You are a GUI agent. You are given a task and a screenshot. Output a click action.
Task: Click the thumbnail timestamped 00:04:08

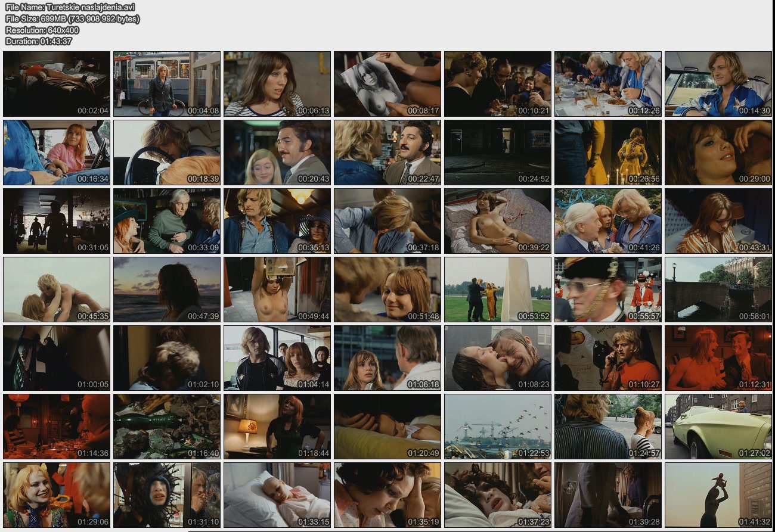167,84
